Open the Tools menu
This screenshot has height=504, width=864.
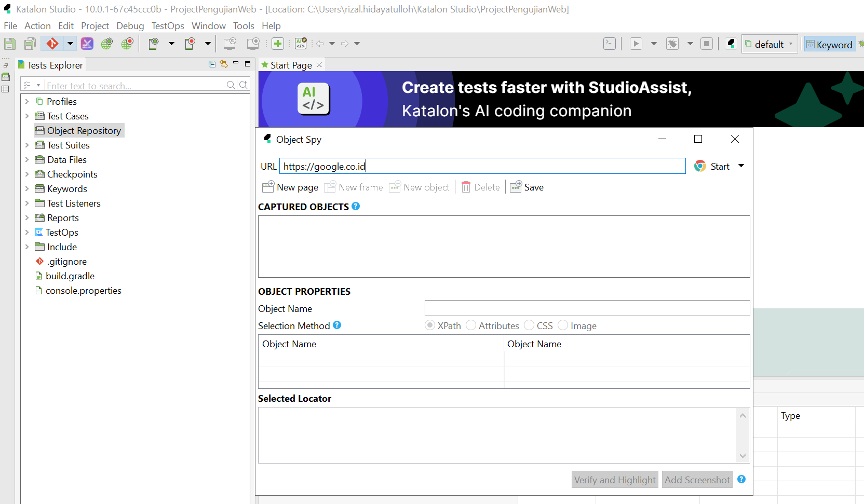point(244,26)
